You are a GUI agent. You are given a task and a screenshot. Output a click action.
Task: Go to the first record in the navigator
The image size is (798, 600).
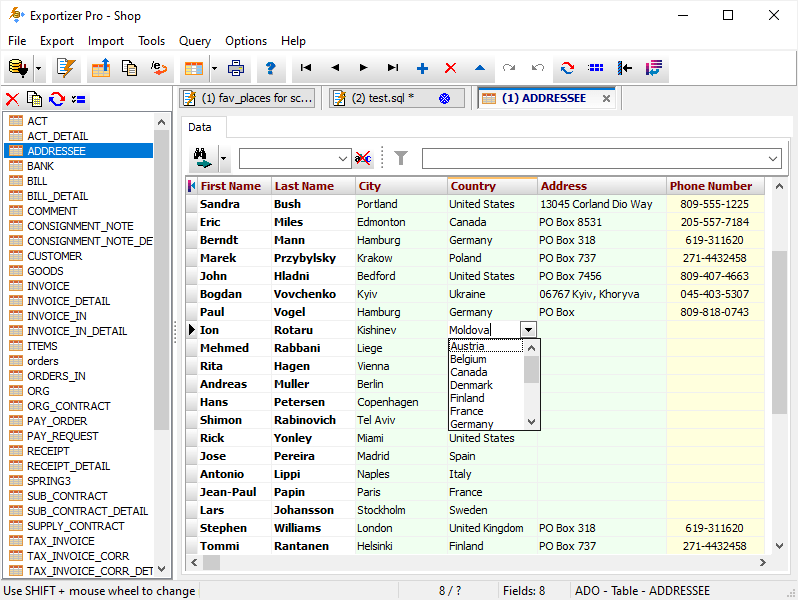(306, 68)
